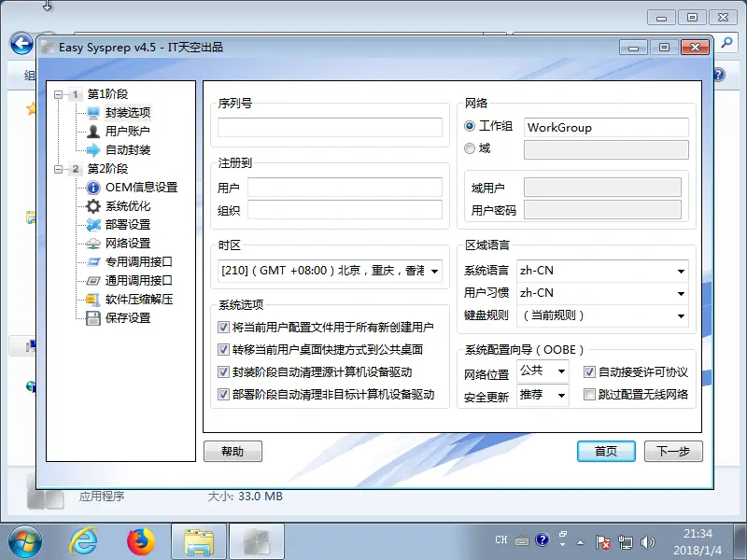
Task: Click the Easy Sysprep taskbar button
Action: pyautogui.click(x=257, y=541)
